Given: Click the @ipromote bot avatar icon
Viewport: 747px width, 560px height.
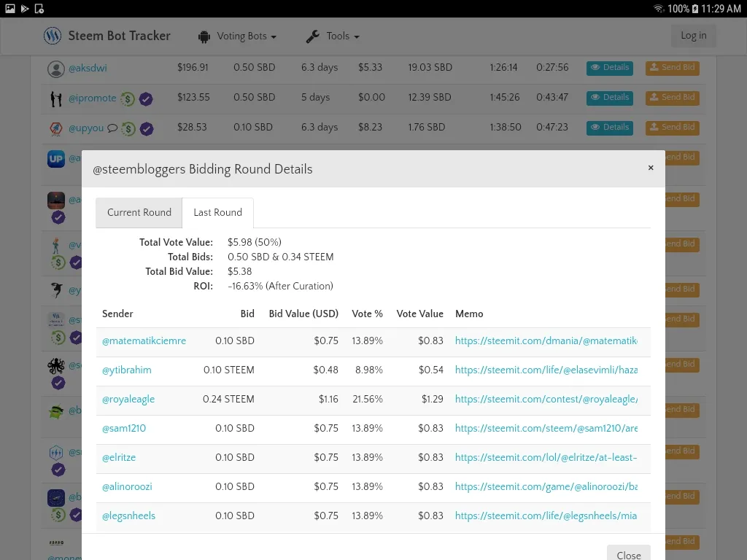Looking at the screenshot, I should point(56,98).
